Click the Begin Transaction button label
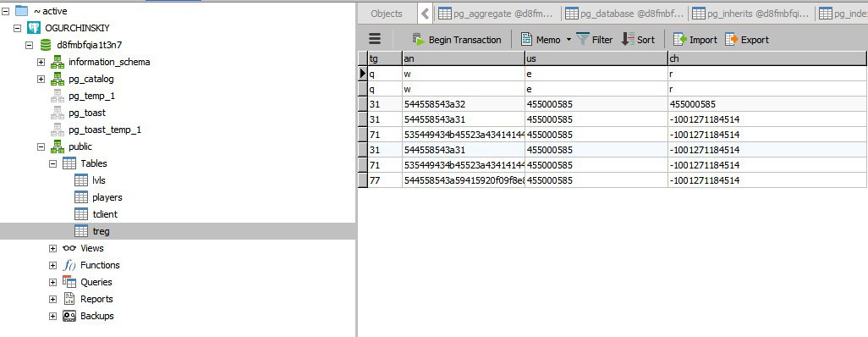Screen dimensions: 868x337 (x=465, y=40)
